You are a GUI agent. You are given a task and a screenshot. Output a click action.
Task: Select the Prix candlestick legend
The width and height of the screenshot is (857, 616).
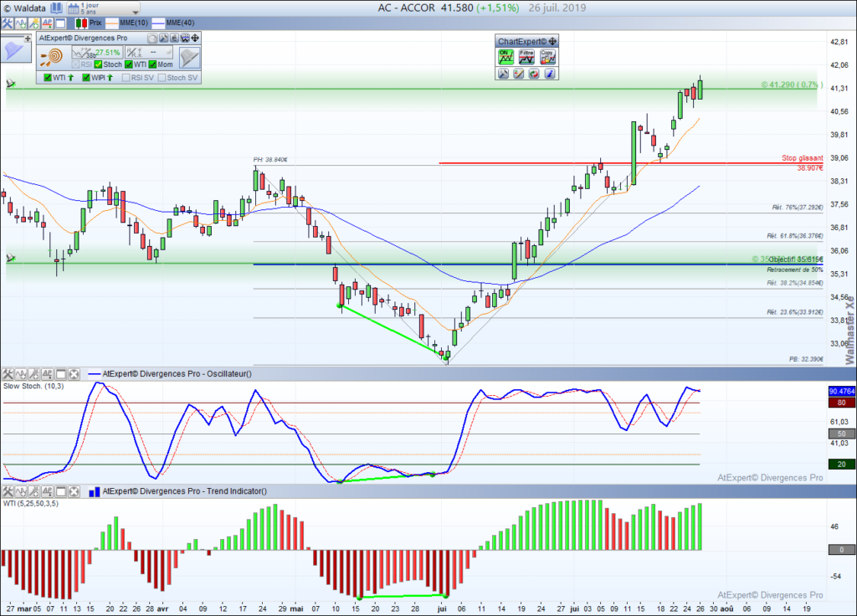coord(89,23)
